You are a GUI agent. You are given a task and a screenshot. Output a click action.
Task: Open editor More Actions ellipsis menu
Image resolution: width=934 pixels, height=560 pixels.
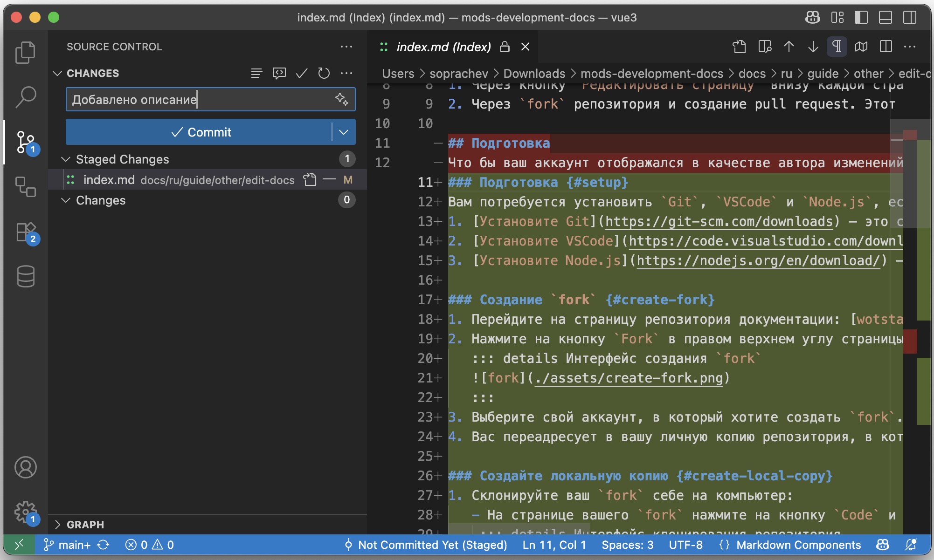[x=909, y=47]
